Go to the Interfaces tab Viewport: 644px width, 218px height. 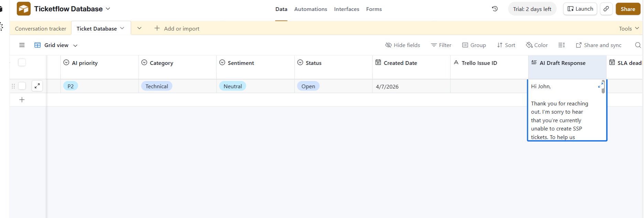346,9
